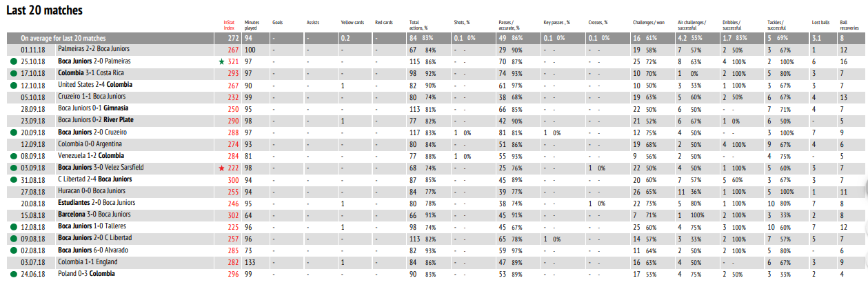
Task: Select the InStat Index column header
Action: point(230,26)
